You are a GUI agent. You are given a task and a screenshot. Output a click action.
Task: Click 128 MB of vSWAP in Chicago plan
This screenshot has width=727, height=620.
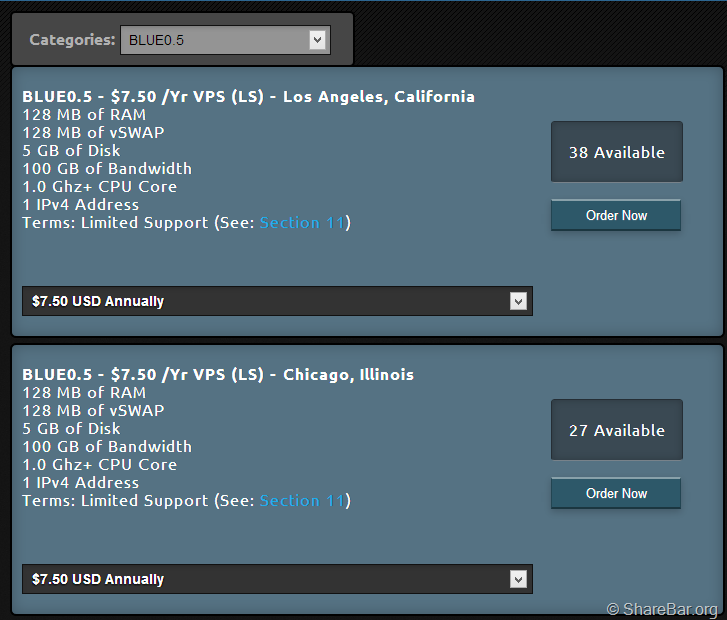[93, 411]
